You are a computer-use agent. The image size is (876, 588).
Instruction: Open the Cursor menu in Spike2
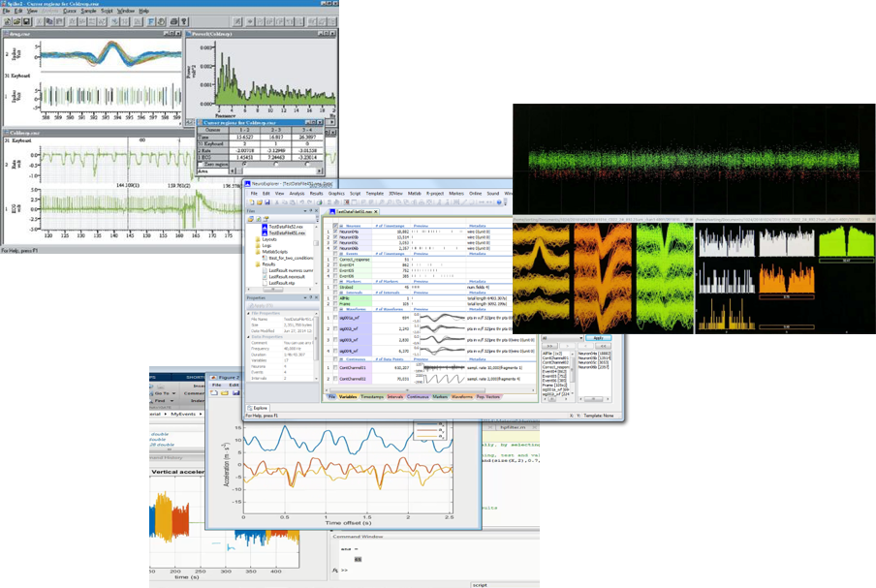[x=71, y=11]
